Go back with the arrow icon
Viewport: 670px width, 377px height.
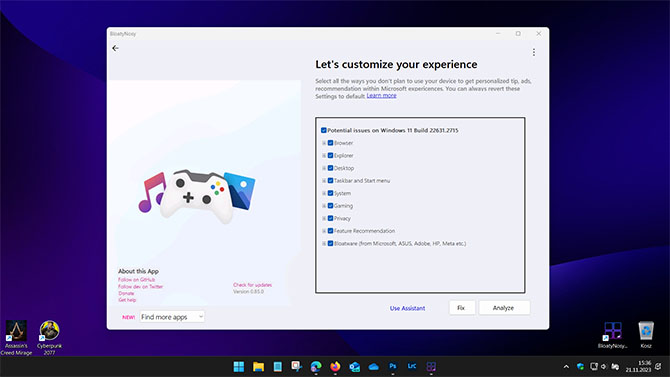pos(115,48)
